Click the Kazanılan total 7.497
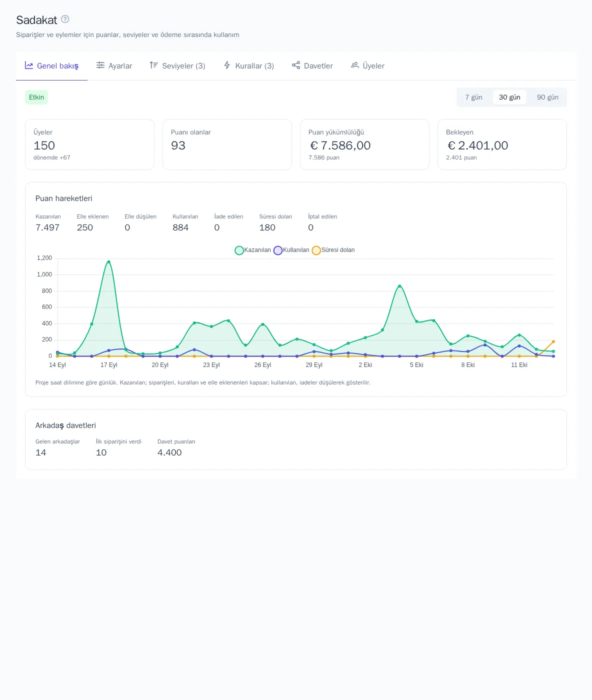Viewport: 592px width, 700px height. (x=47, y=227)
